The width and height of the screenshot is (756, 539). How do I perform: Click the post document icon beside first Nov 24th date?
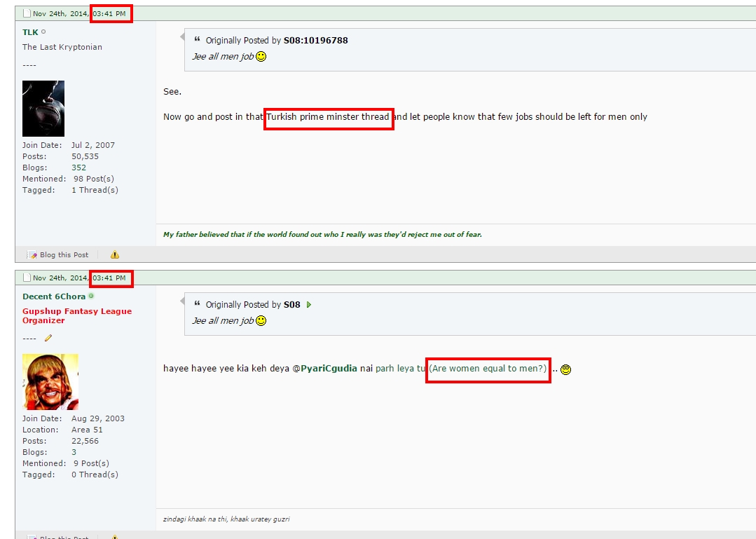pos(27,13)
